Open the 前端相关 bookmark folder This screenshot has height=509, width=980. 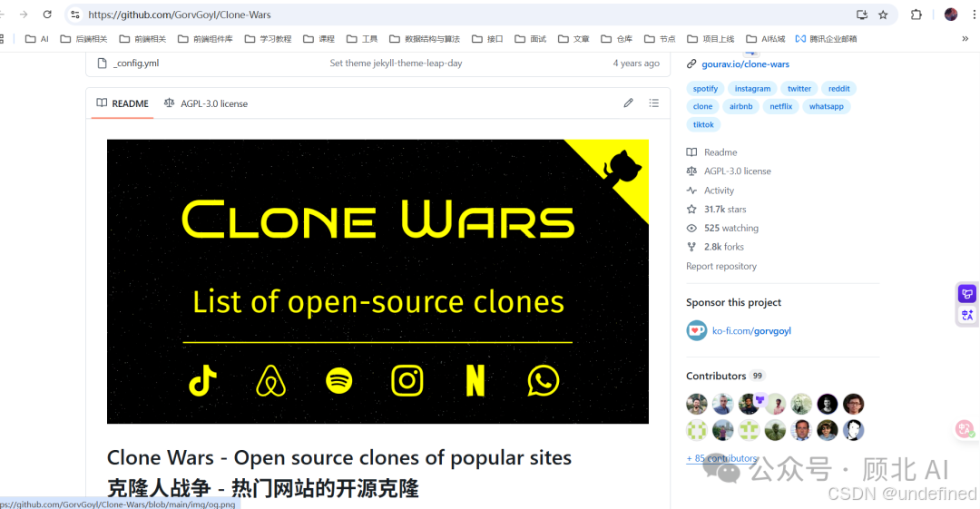click(x=142, y=39)
